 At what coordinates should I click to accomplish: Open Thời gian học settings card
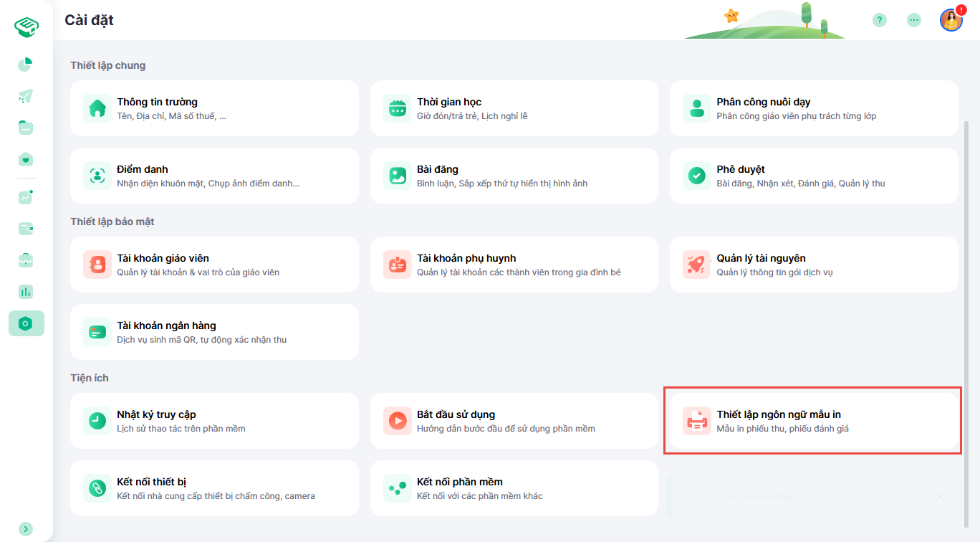(x=514, y=108)
